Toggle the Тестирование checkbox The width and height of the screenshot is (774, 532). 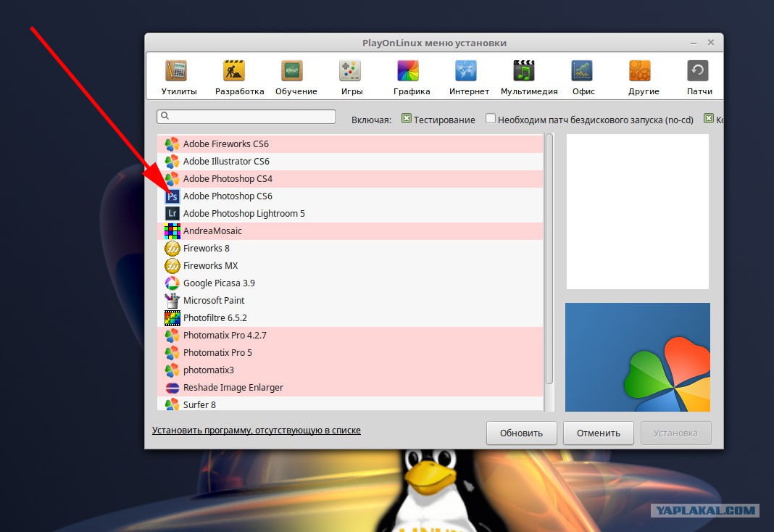(407, 118)
